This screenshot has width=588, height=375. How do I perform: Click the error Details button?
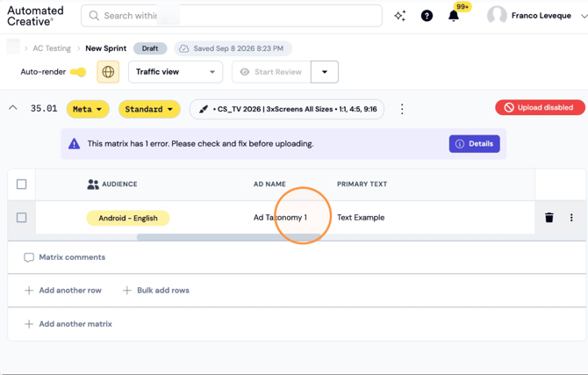[475, 144]
